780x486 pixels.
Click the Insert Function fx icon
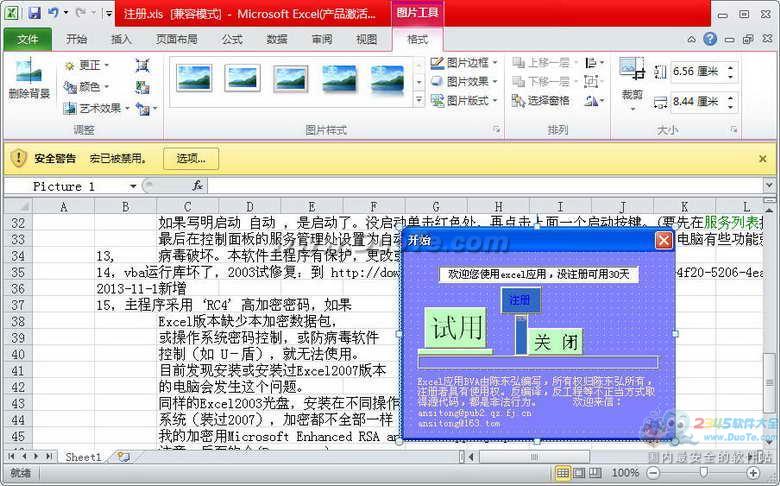pos(197,186)
